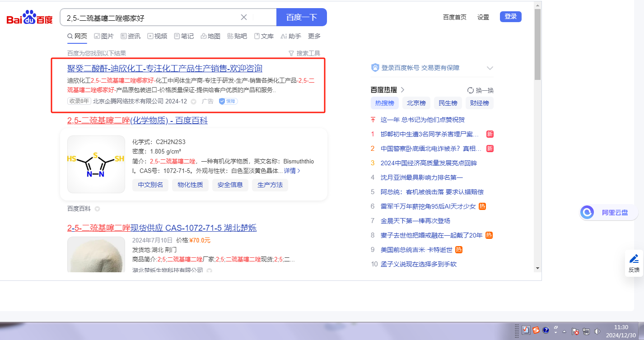This screenshot has height=340, width=644.
Task: Select the 北京榜 hot list tab
Action: pyautogui.click(x=416, y=103)
